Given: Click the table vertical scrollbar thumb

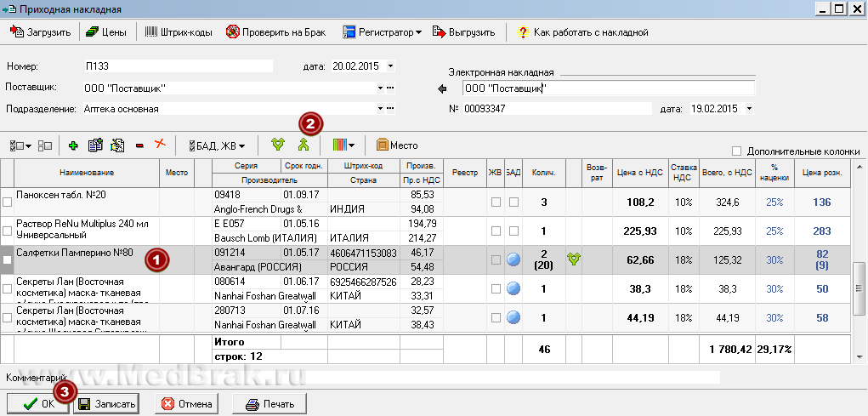Looking at the screenshot, I should [x=859, y=287].
